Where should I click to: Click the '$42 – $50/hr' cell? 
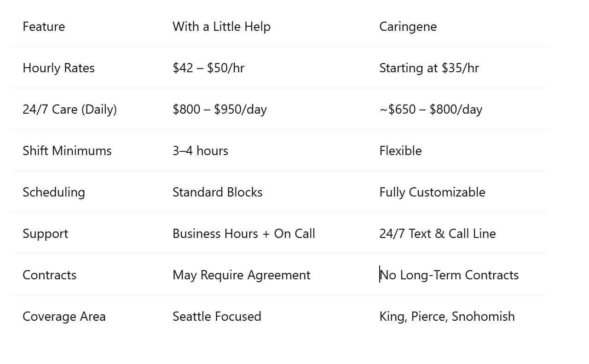[x=208, y=68]
